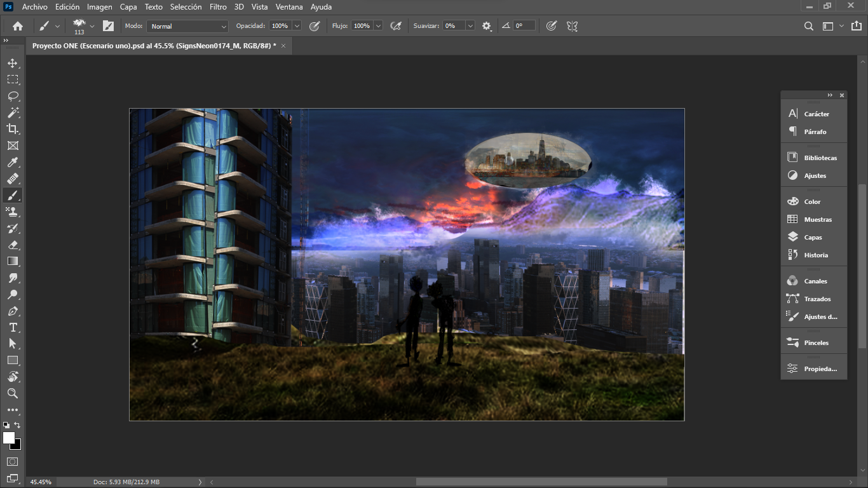
Task: Select the Lasso tool
Action: tap(13, 96)
